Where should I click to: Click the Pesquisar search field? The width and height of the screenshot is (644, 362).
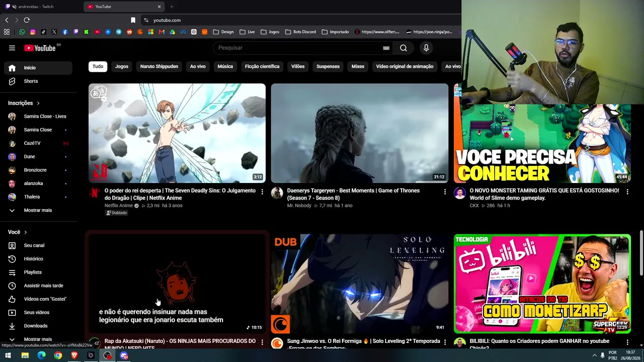299,48
